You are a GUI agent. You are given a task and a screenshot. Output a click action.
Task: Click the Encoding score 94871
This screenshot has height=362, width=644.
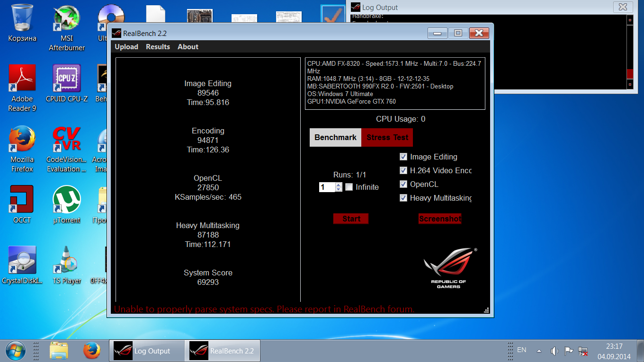point(208,140)
